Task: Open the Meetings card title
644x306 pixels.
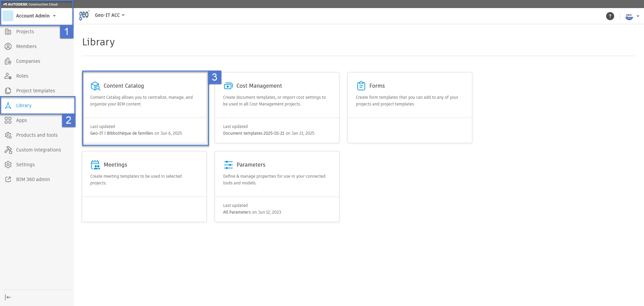Action: coord(115,165)
